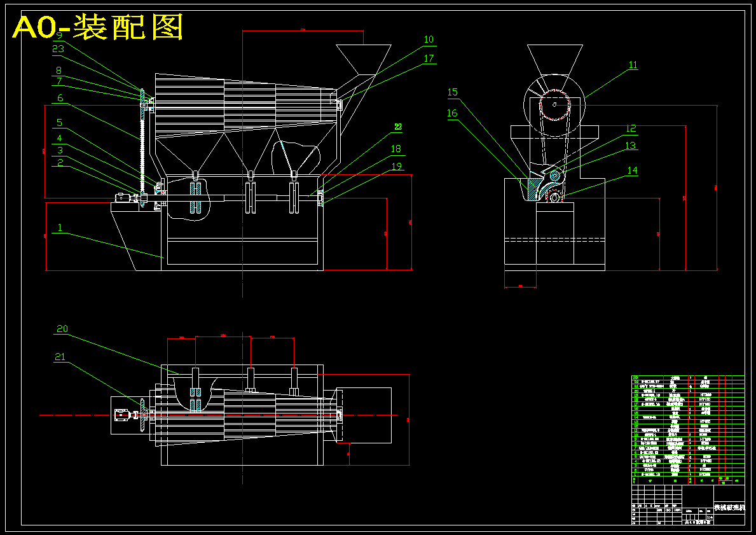Select part callout number 18
The width and height of the screenshot is (756, 535).
click(396, 149)
